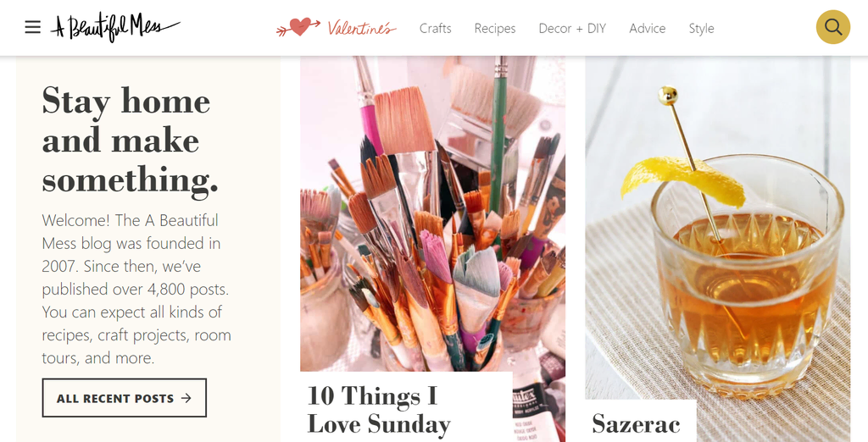Select Decor + DIY in navigation
The image size is (868, 442).
572,28
